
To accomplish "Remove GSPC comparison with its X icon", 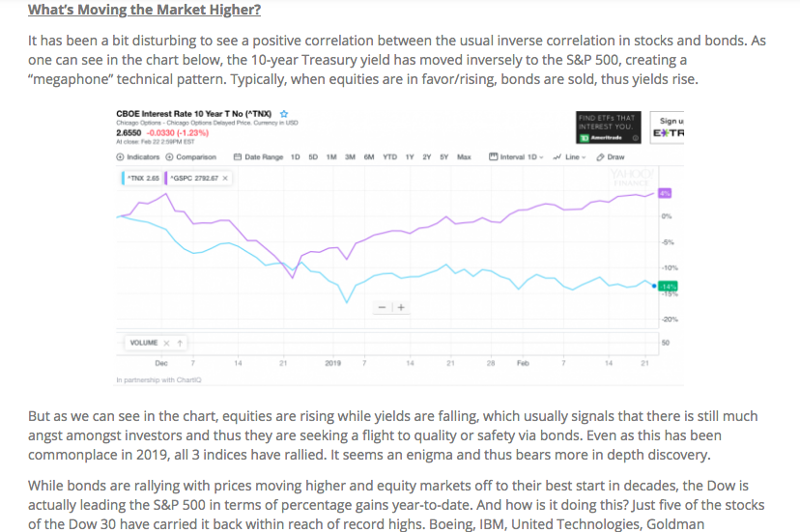I will click(224, 178).
